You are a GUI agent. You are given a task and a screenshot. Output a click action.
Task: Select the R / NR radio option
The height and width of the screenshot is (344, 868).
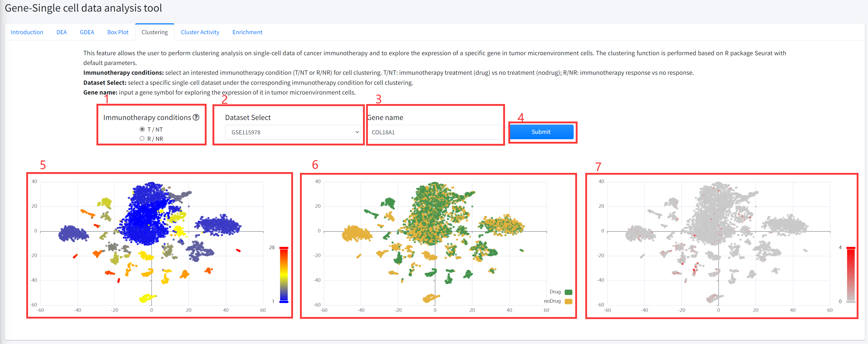click(x=142, y=138)
